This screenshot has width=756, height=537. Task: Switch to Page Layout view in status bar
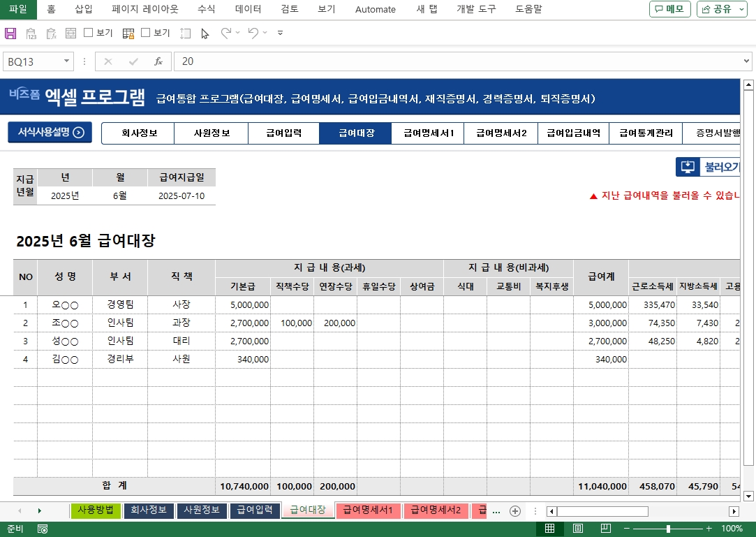[578, 529]
